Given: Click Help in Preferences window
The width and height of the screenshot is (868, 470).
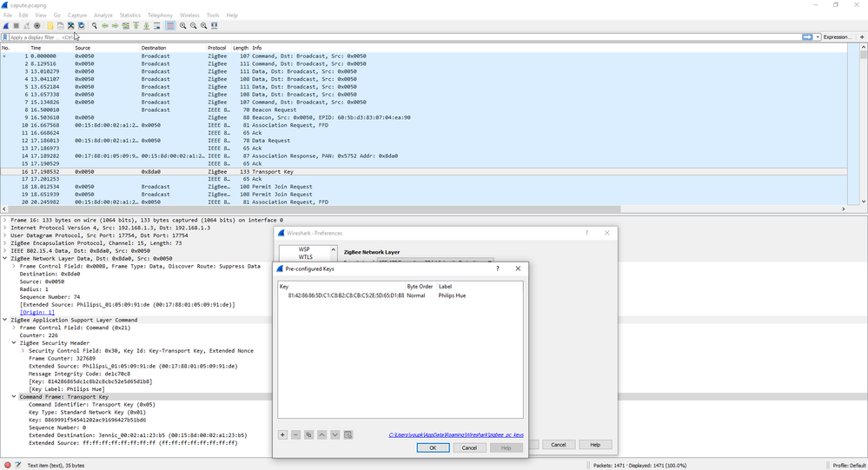Looking at the screenshot, I should [x=595, y=445].
